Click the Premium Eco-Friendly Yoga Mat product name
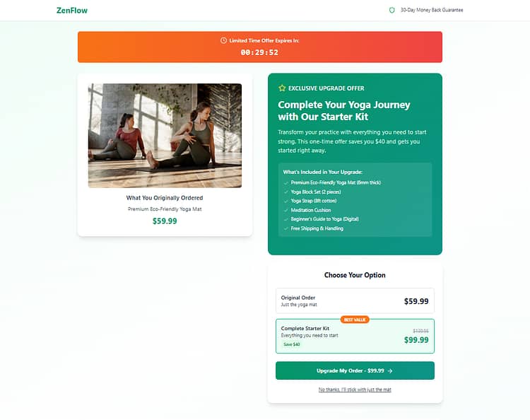Screen dimensions: 530x420 click(x=165, y=209)
